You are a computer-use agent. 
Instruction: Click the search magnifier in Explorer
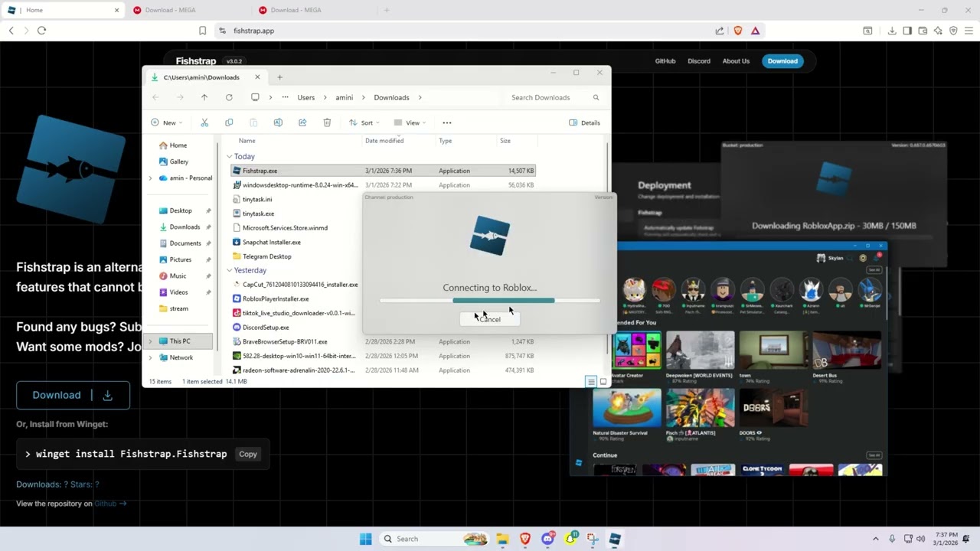point(596,97)
